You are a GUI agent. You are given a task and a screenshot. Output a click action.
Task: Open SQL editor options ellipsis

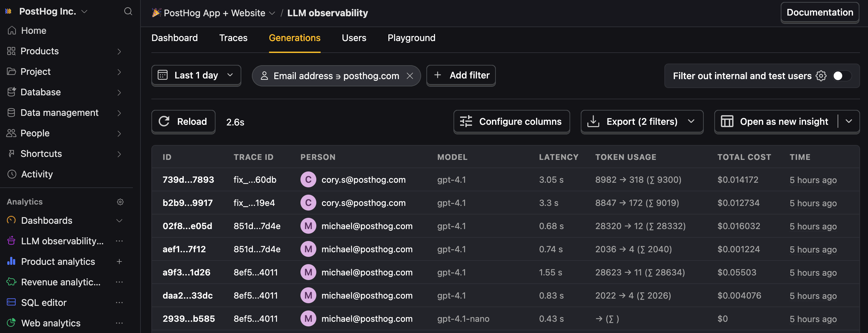coord(119,303)
